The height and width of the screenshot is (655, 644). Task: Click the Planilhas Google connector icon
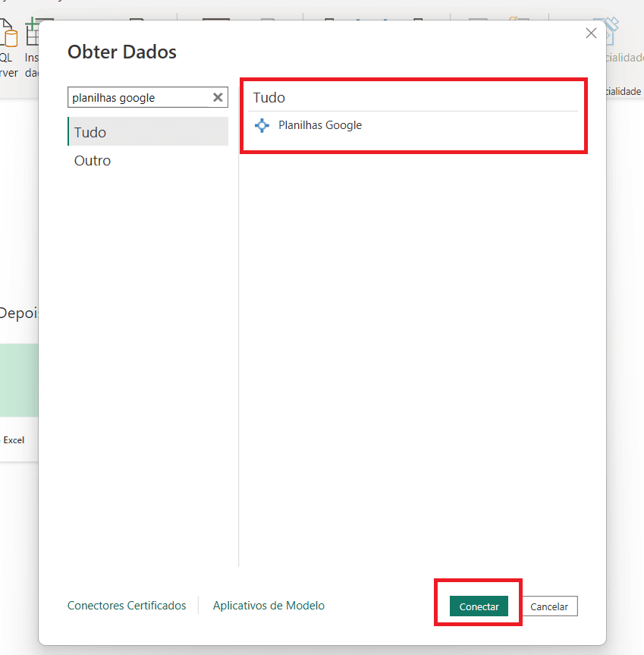point(262,126)
